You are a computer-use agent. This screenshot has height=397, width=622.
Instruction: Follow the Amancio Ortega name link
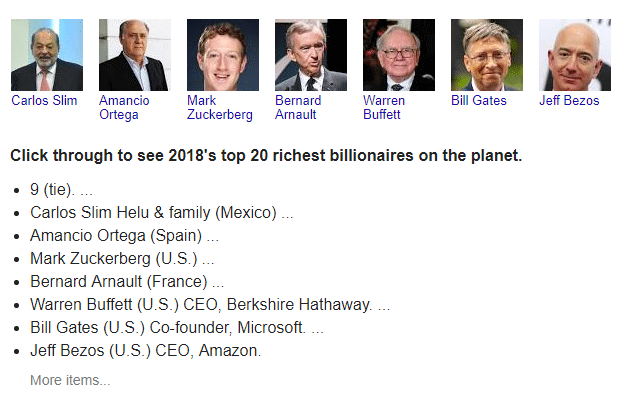(124, 107)
